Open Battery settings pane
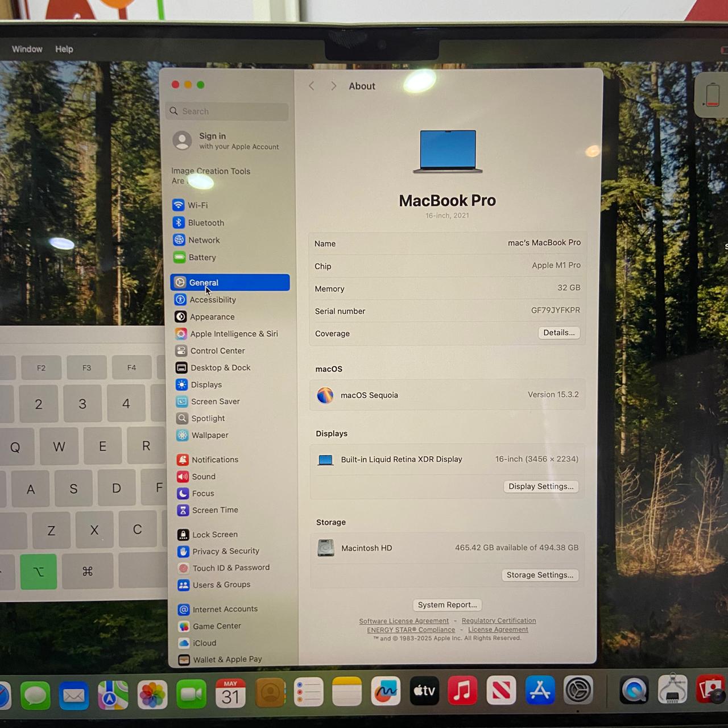This screenshot has width=728, height=728. 201,258
